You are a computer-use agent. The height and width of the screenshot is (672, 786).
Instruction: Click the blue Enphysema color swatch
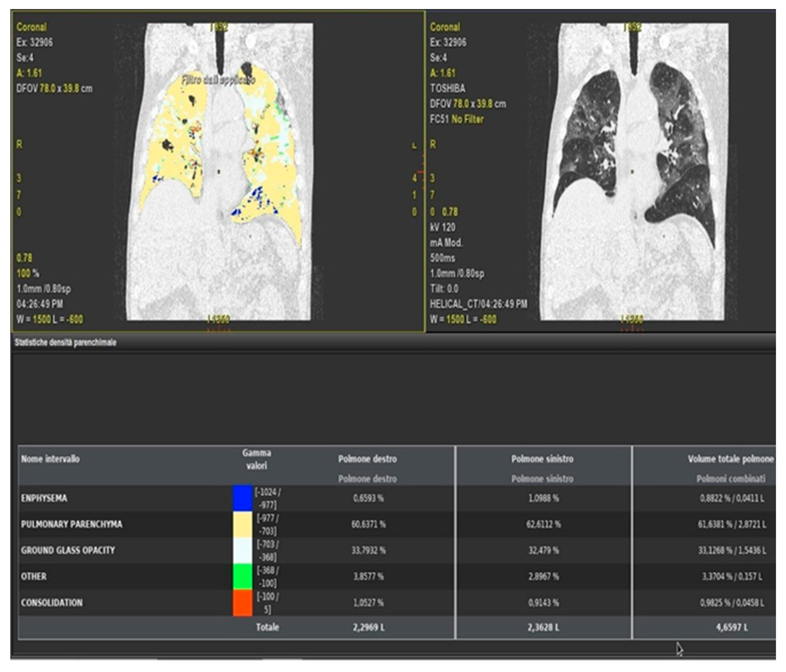click(x=242, y=498)
